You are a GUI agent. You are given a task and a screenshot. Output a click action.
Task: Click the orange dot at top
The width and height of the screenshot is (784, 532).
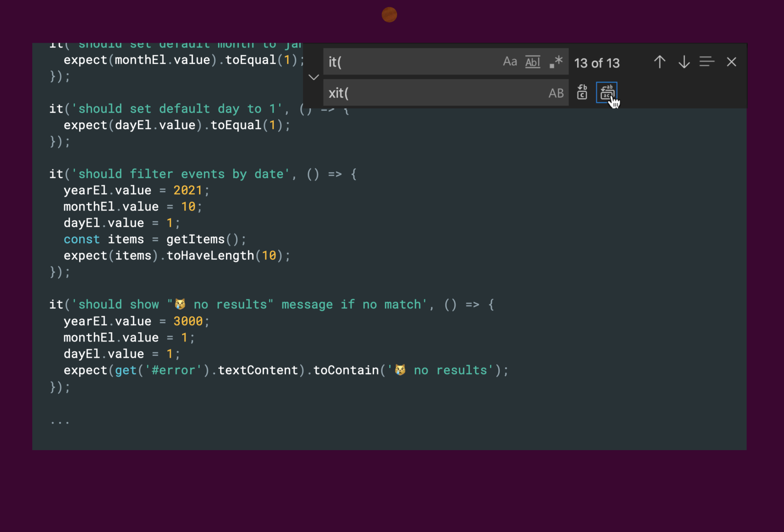click(389, 15)
